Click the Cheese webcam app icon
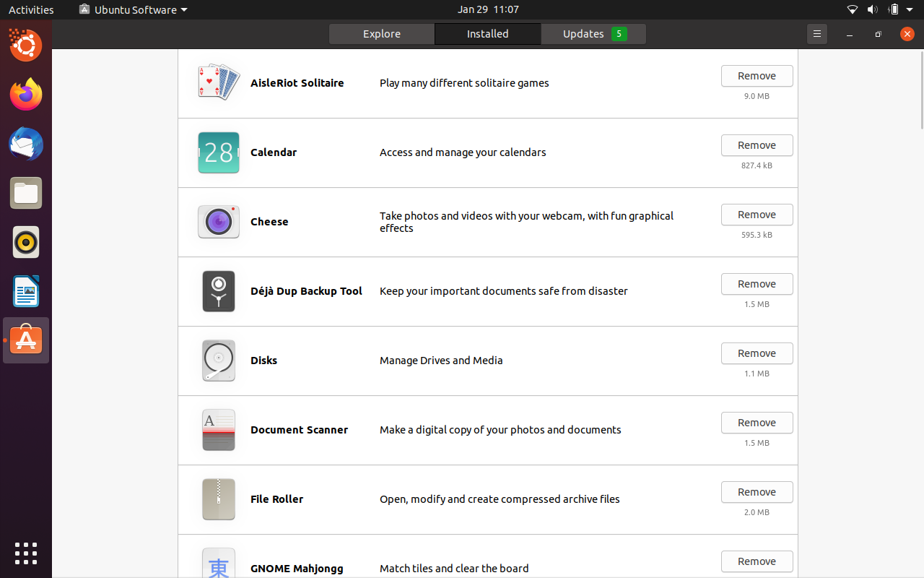The width and height of the screenshot is (924, 578). pos(218,222)
